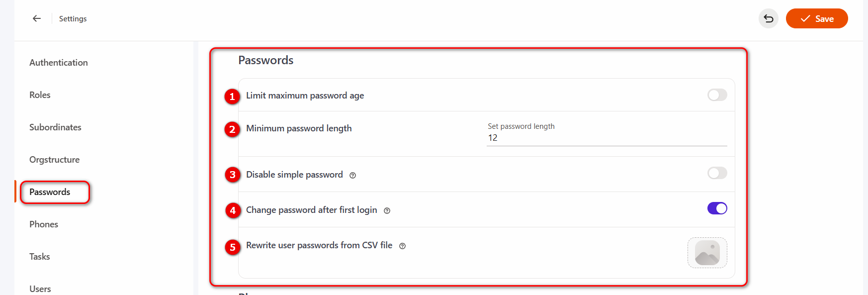Click help icon beside Change password after first login
The height and width of the screenshot is (295, 868).
(387, 210)
